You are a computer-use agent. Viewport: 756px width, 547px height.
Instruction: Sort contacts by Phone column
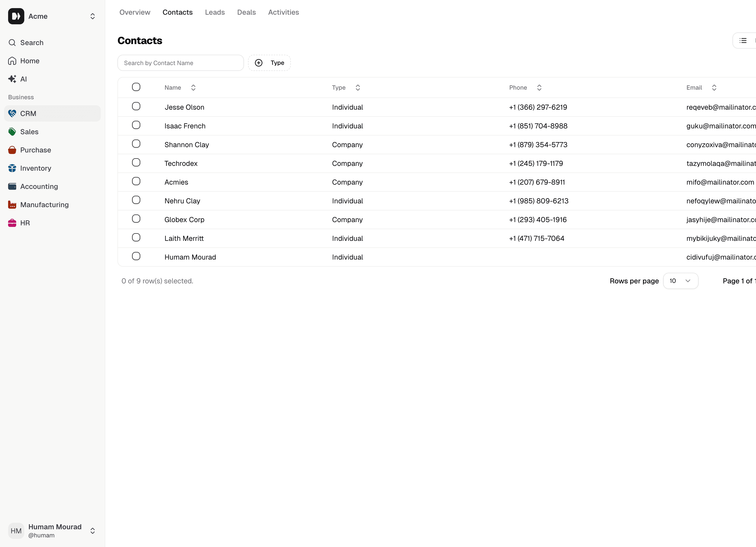[525, 88]
